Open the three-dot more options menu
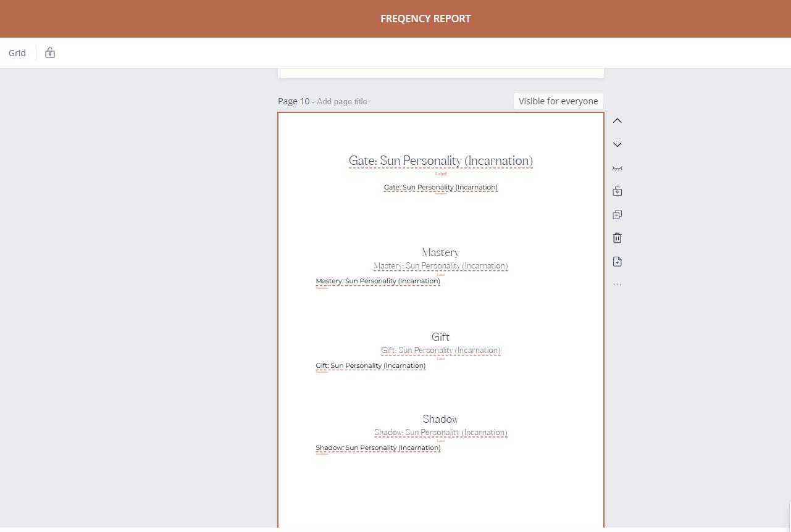 point(617,285)
